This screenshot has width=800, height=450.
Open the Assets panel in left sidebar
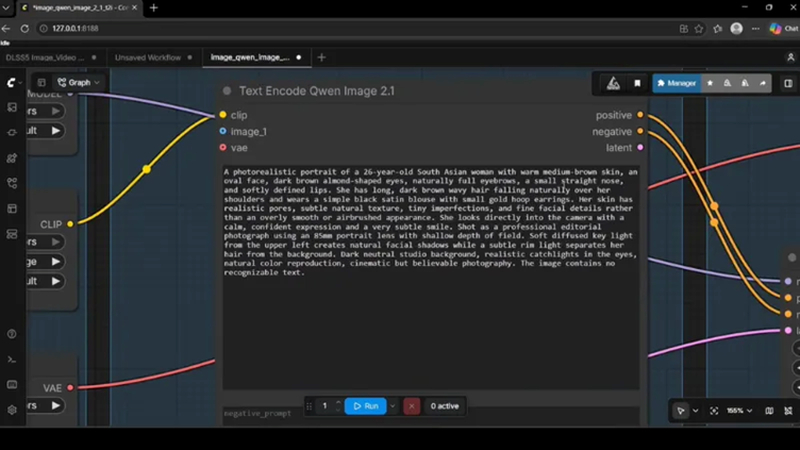pos(12,107)
